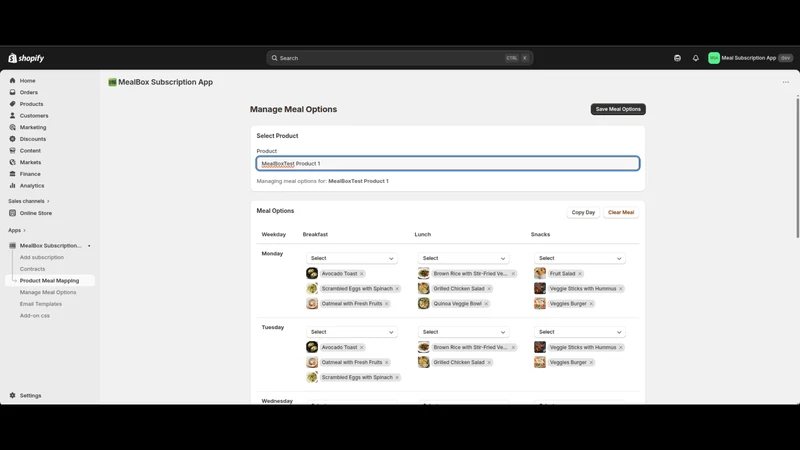Open Content section

(30, 151)
